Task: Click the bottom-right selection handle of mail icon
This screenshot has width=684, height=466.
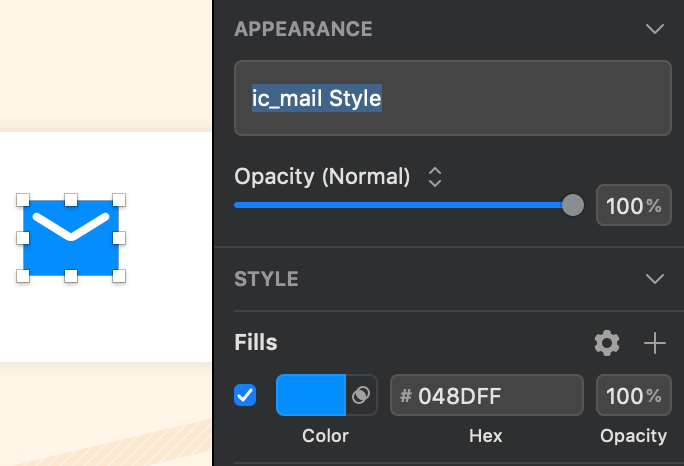Action: pos(119,275)
